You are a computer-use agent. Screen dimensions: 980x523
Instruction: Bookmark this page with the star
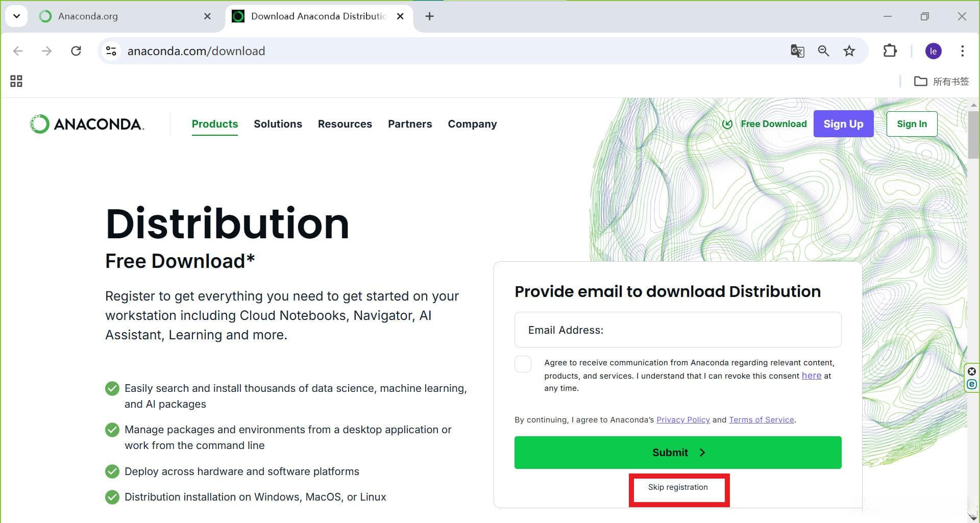tap(849, 51)
